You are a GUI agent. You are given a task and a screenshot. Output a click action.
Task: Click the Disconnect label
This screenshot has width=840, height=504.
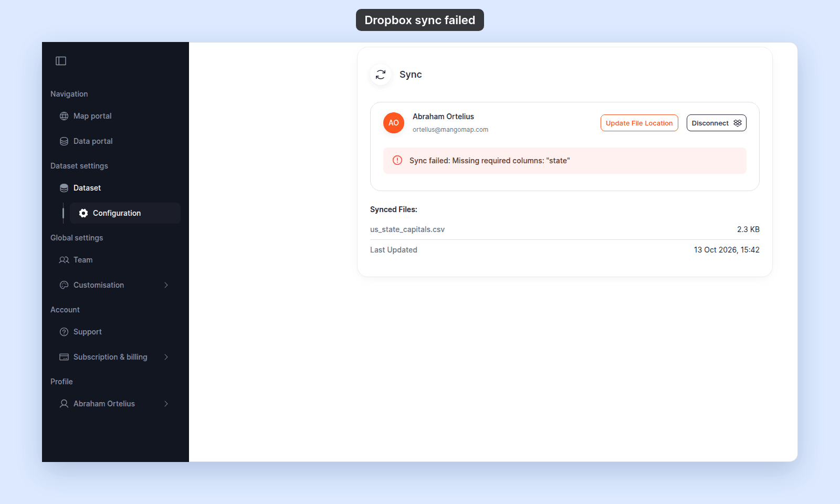(710, 123)
